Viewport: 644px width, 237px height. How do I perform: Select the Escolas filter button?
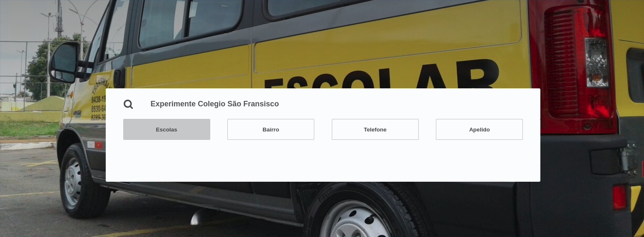click(167, 129)
